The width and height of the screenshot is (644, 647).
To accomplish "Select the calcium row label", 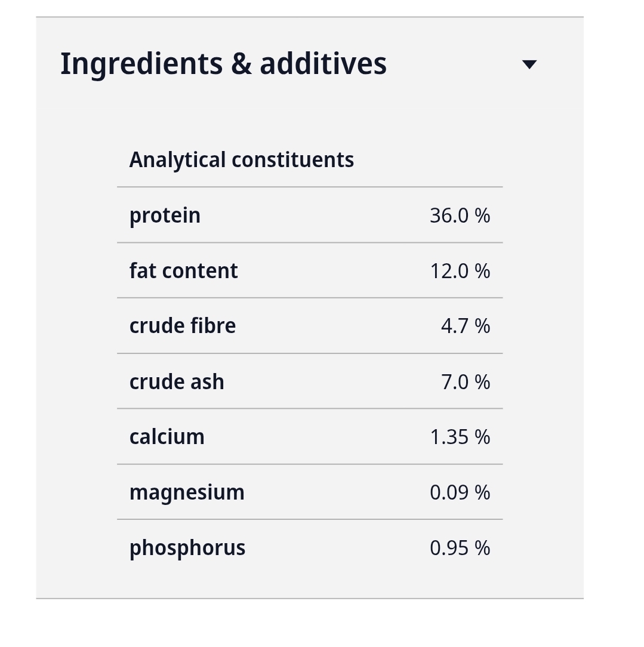I will coord(167,436).
